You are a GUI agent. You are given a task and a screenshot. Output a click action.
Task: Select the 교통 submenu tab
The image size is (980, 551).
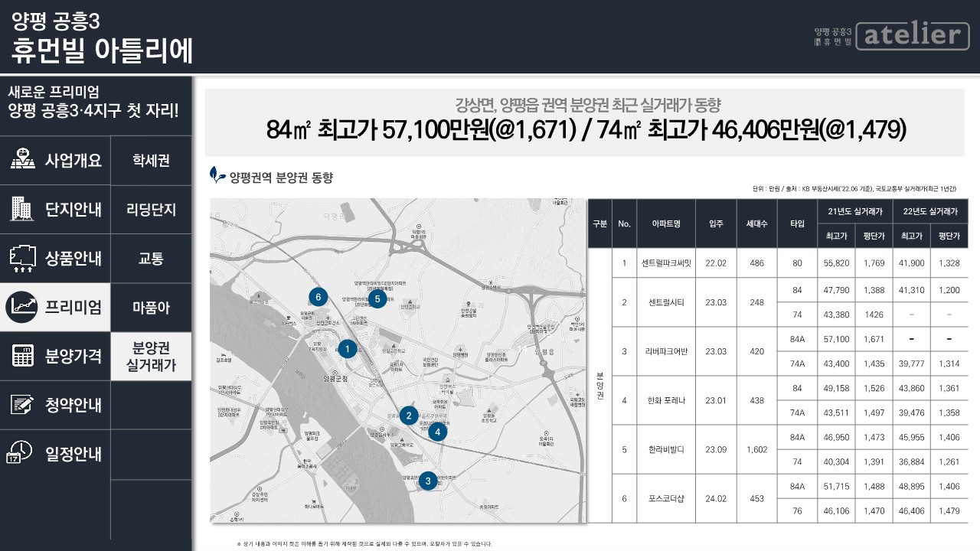151,258
